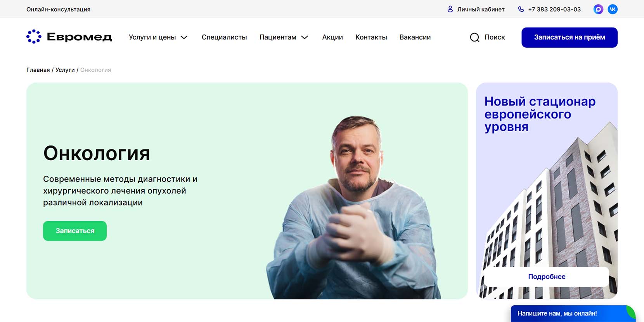Open the Онлайн-консультация link

tap(58, 9)
